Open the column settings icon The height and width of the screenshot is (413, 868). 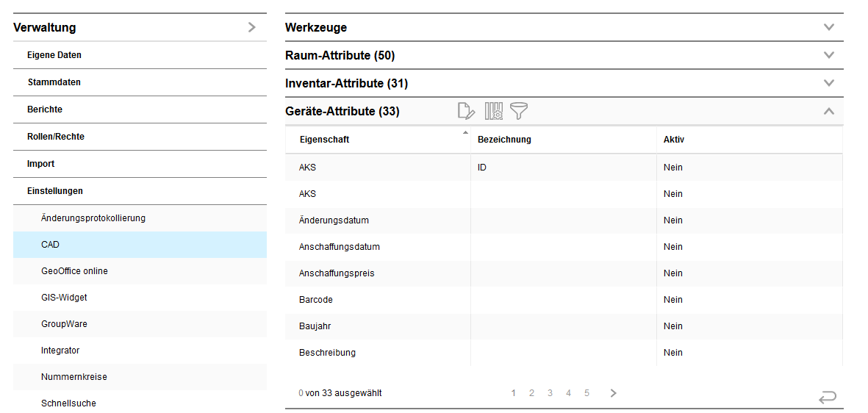(x=493, y=111)
